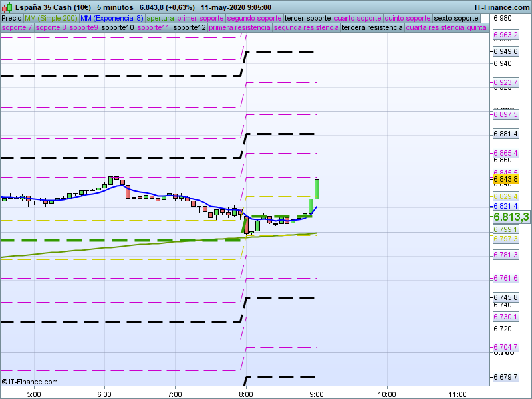
Task: Click the apertura indicator label
Action: (x=160, y=18)
